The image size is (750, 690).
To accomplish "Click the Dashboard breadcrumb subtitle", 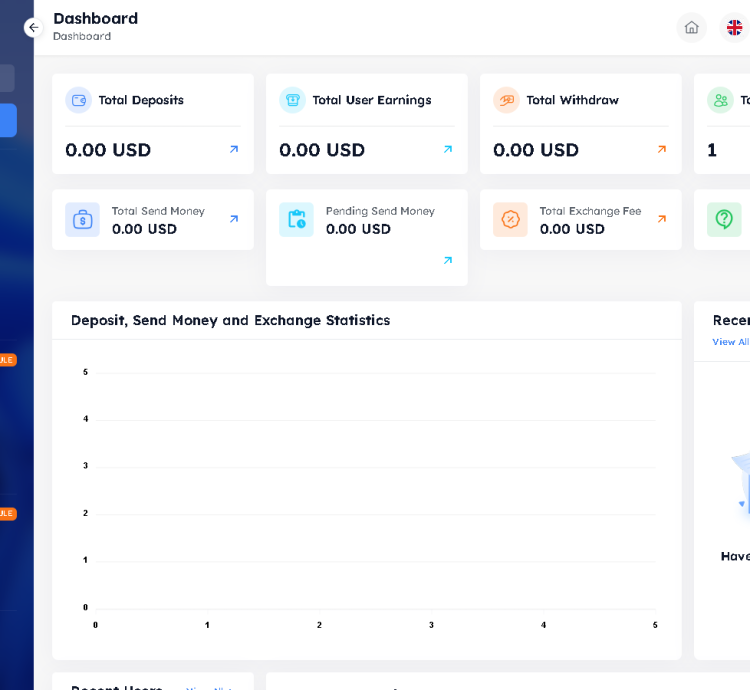I will click(82, 36).
